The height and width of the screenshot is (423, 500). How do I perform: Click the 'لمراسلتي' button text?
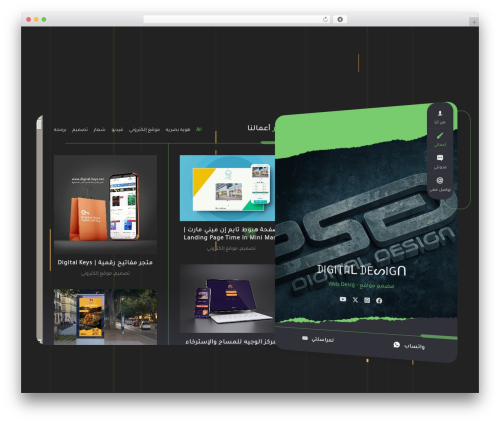click(322, 340)
